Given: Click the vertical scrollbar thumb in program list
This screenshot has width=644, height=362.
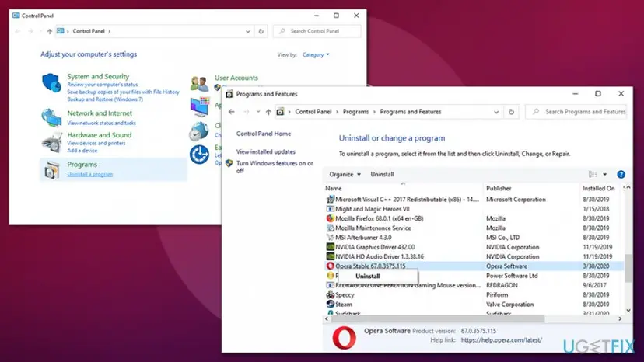Looking at the screenshot, I should (x=628, y=268).
